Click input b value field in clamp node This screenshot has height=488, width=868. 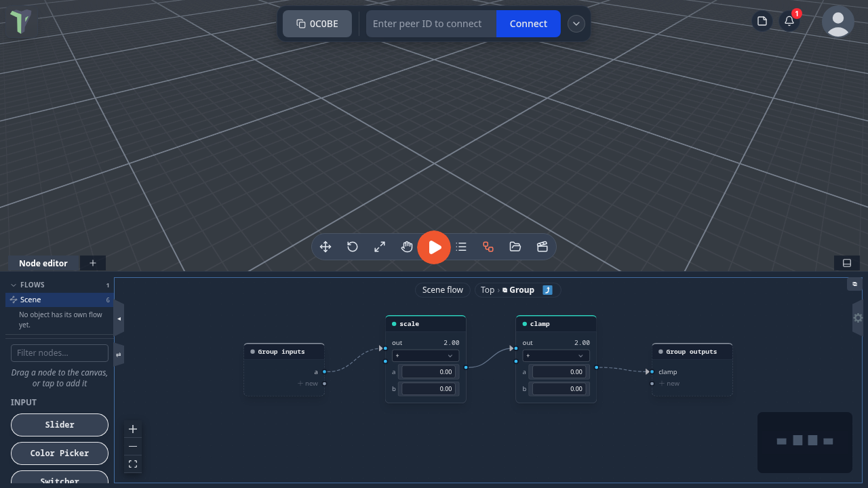[559, 389]
